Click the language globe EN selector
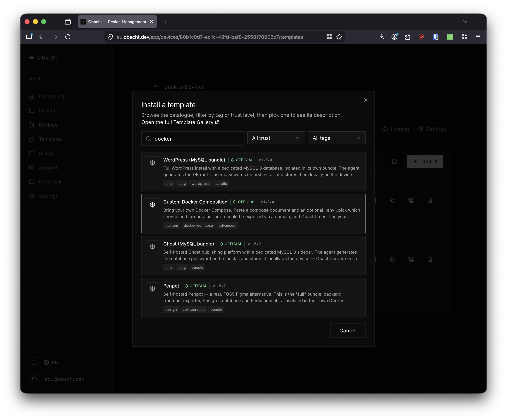The image size is (507, 420). tap(51, 362)
